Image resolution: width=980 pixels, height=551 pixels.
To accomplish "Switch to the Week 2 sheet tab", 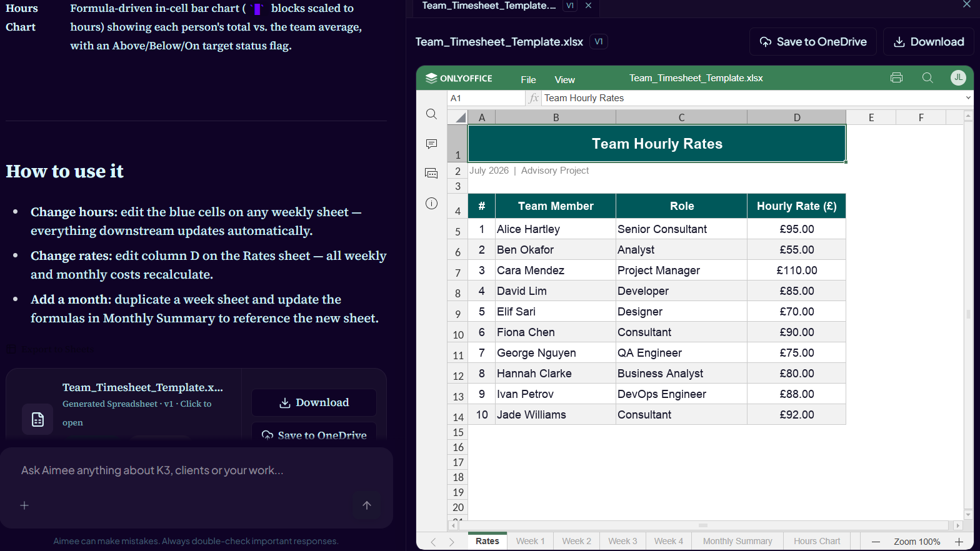I will (576, 541).
